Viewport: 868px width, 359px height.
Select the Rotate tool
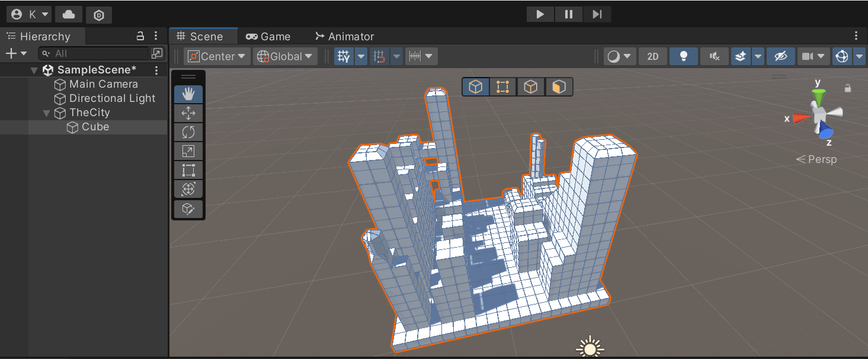click(x=188, y=132)
